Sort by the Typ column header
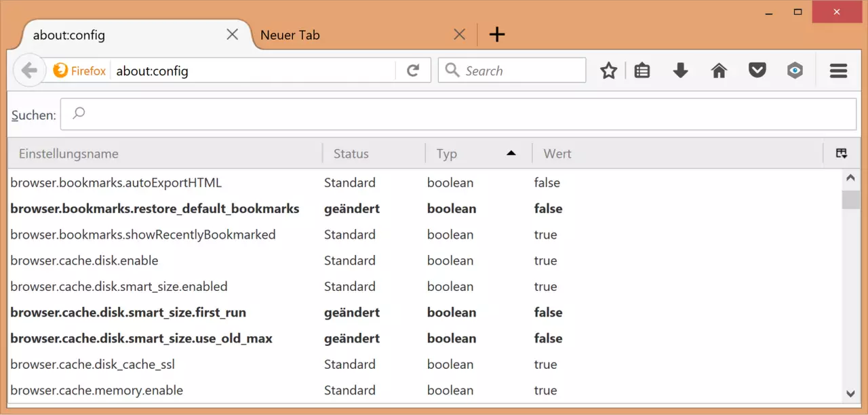 pos(475,154)
